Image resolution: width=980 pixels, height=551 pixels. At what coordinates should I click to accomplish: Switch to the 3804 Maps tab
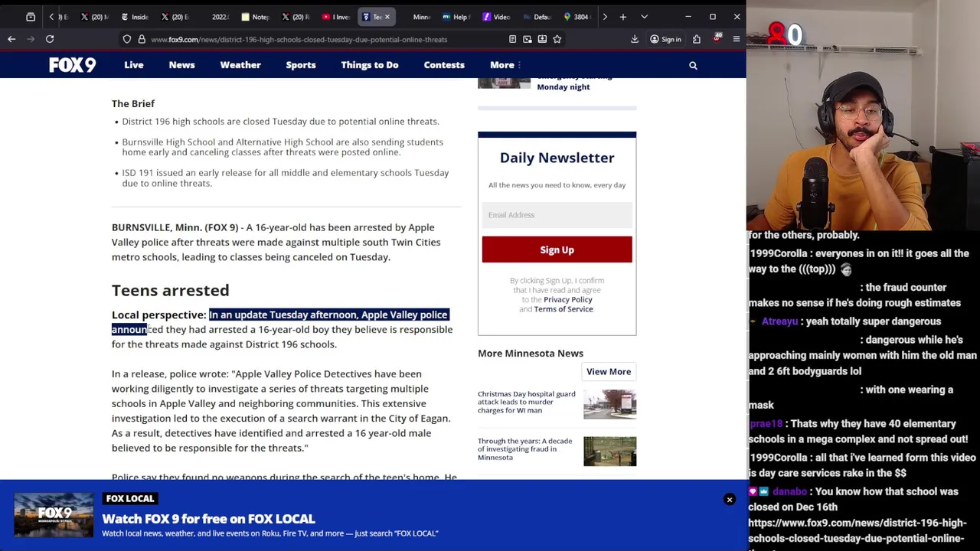coord(577,17)
